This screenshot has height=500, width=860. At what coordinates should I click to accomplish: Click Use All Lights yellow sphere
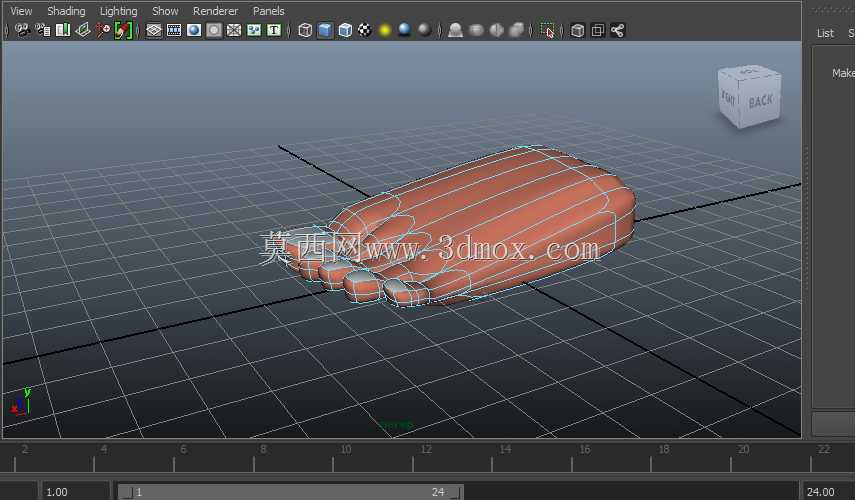click(385, 30)
